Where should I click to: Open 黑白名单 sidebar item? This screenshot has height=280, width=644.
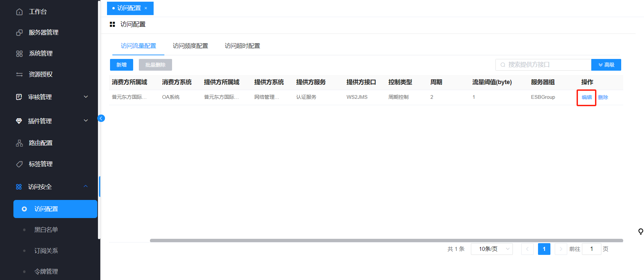(46, 230)
